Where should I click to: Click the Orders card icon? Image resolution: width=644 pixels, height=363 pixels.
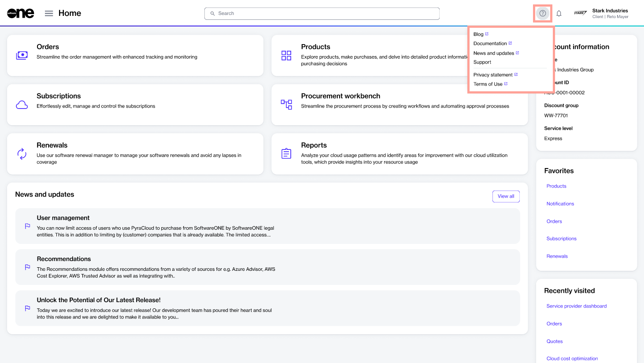tap(22, 56)
